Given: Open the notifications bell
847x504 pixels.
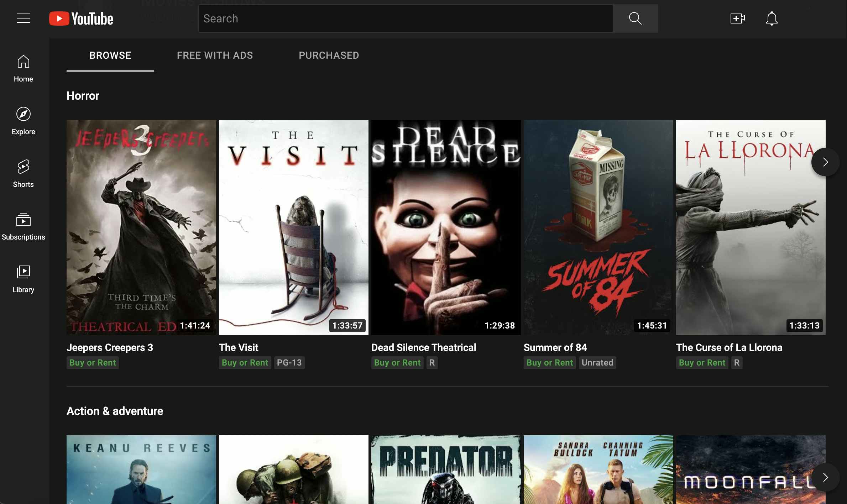Looking at the screenshot, I should pos(772,19).
